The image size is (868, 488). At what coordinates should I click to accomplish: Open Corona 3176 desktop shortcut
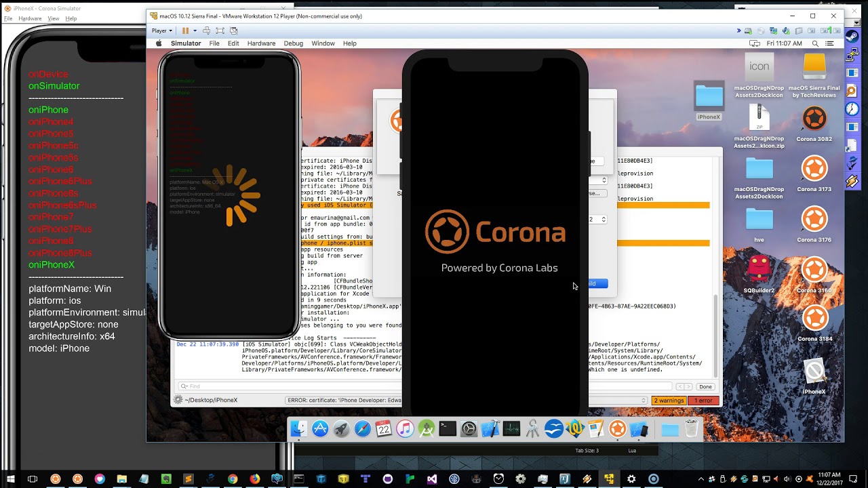814,220
